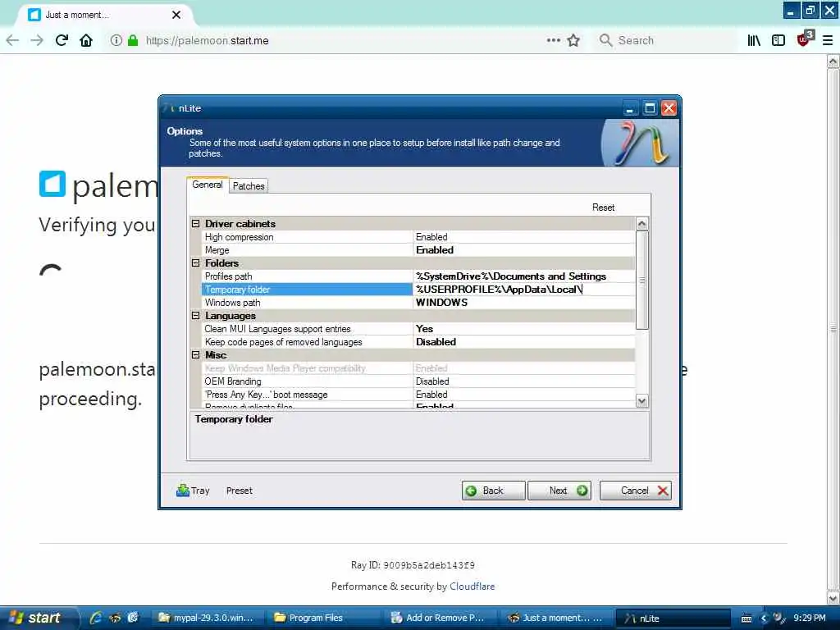This screenshot has height=630, width=840.
Task: Select the Profiles path row
Action: pos(418,276)
